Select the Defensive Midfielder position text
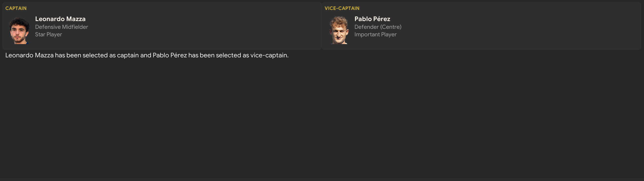The height and width of the screenshot is (181, 644). [x=62, y=27]
